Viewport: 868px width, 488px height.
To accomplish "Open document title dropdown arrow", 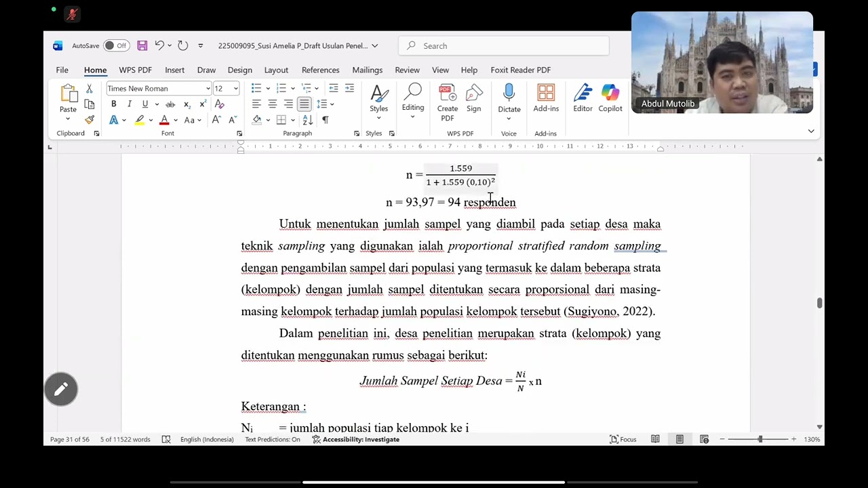I will tap(374, 46).
